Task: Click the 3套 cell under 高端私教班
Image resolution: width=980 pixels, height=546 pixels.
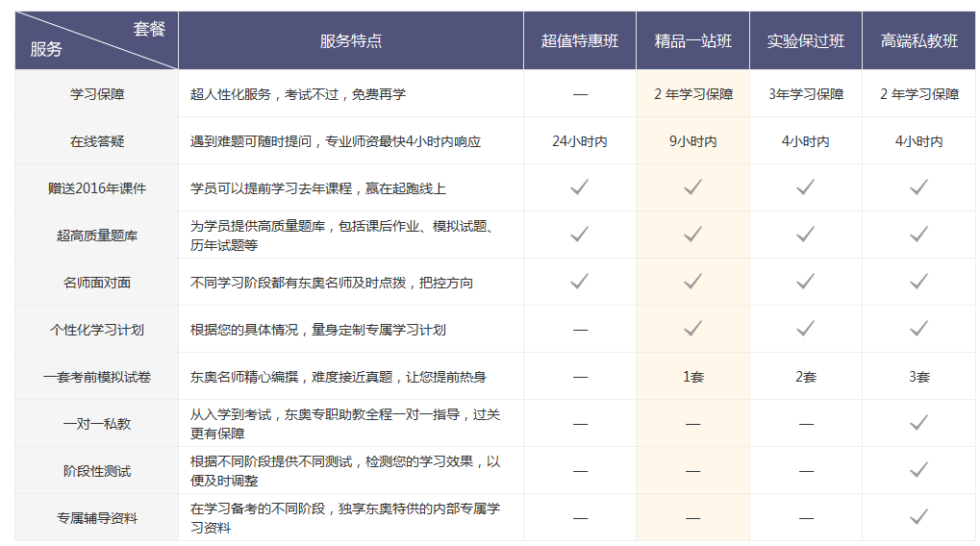Action: tap(918, 377)
